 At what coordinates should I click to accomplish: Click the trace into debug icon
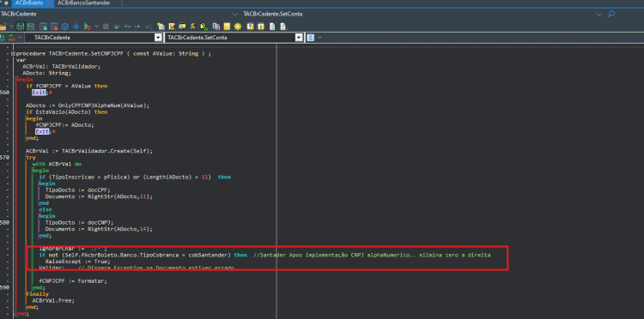[127, 27]
